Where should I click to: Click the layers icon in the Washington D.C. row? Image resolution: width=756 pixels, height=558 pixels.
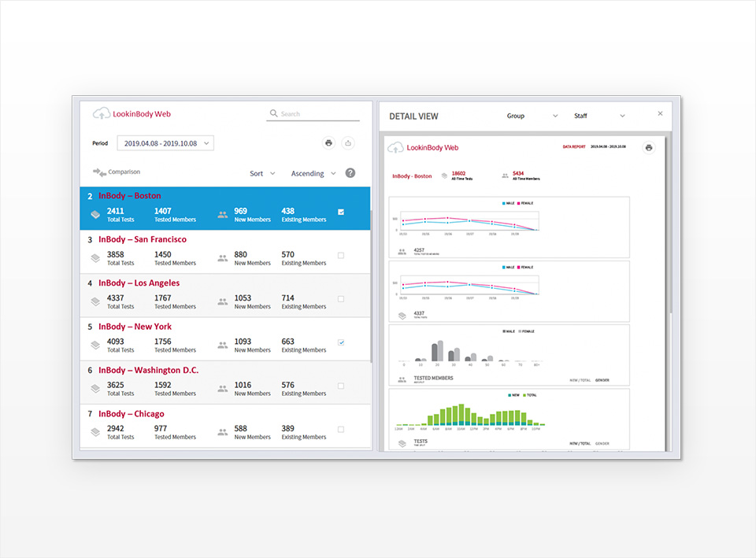click(x=95, y=388)
